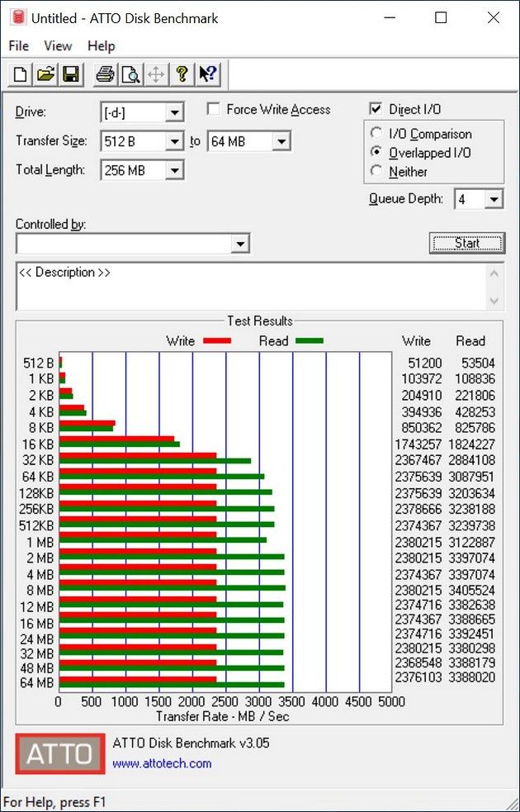This screenshot has height=812, width=520.
Task: Open the Total Length 256 MB dropdown
Action: (175, 170)
